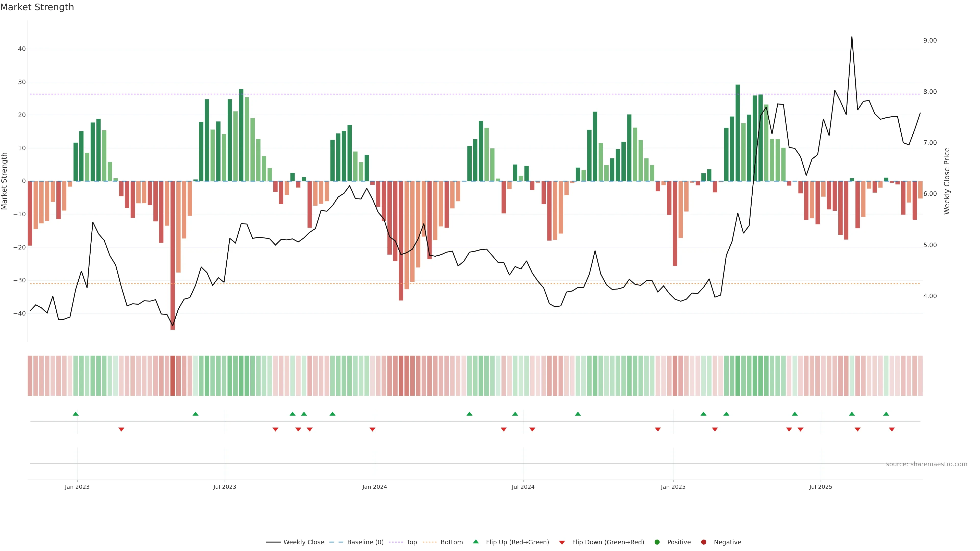Click the green Flip Up legend triangle

coord(475,542)
